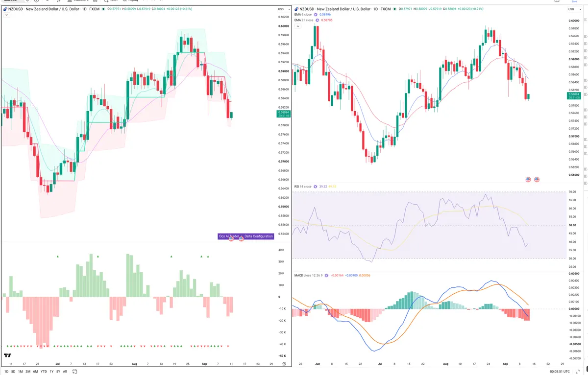Collapse the right chart's indicator legend chevron
This screenshot has height=375, width=588.
click(x=298, y=26)
